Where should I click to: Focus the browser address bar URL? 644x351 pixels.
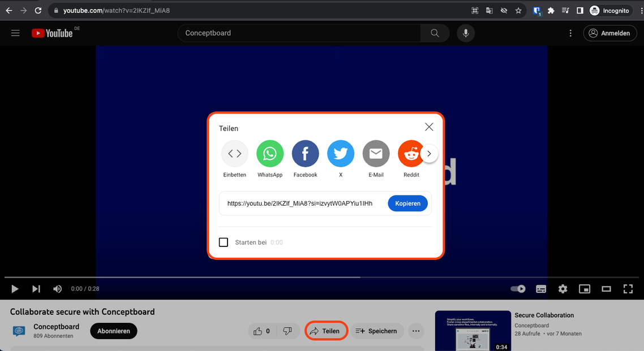(x=116, y=11)
